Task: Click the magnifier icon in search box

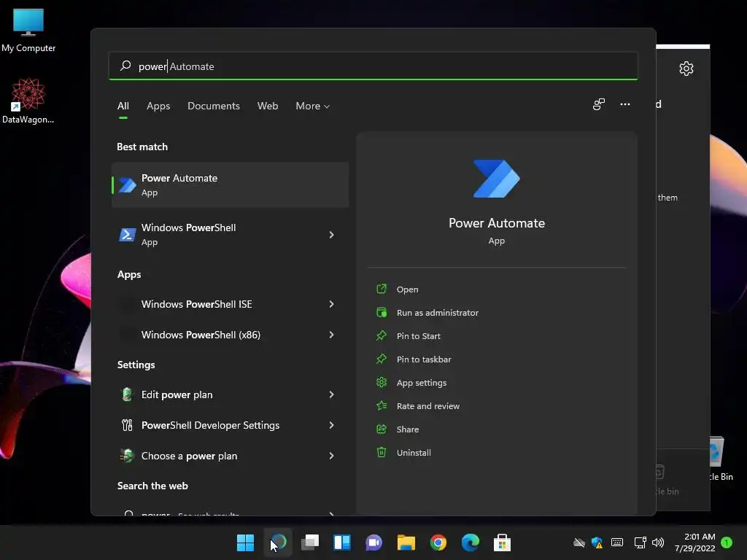Action: 125,66
